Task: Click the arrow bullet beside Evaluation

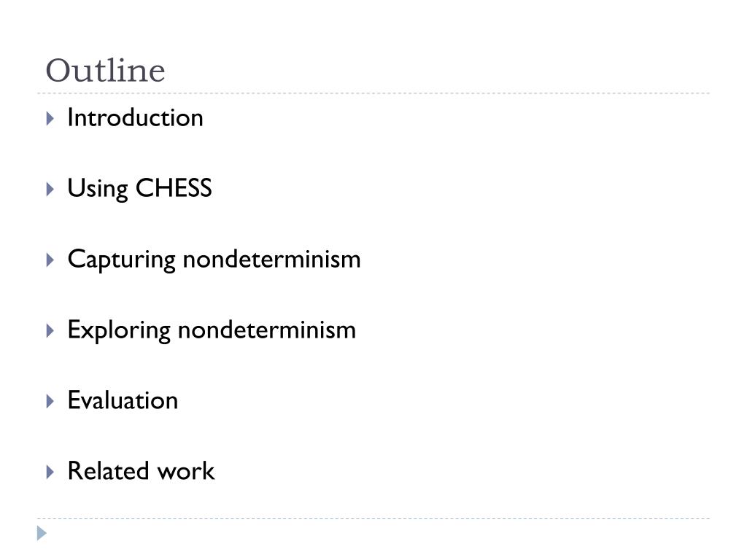Action: coord(50,402)
